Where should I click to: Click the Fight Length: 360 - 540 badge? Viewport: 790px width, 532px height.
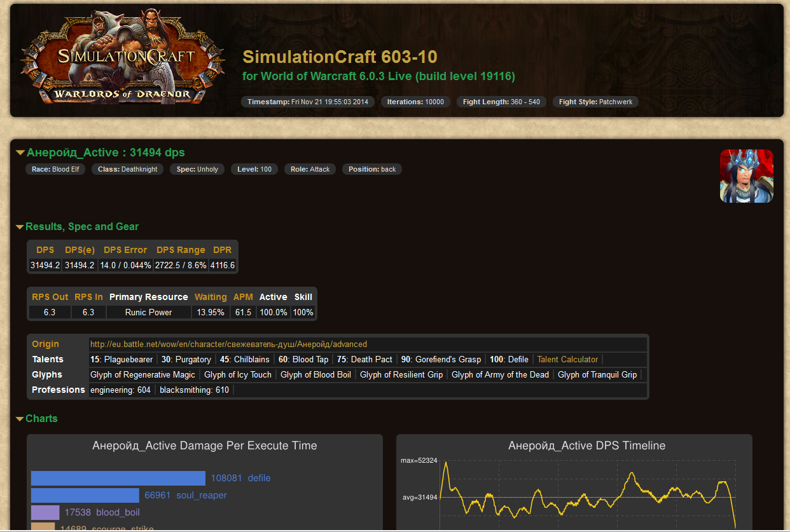[501, 102]
